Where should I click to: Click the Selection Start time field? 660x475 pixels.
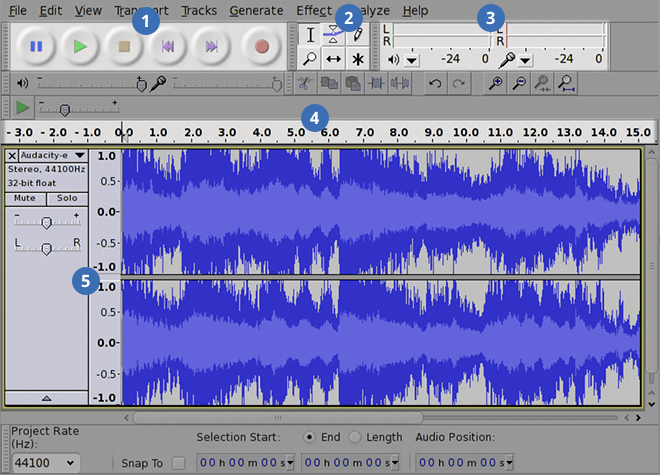[245, 463]
